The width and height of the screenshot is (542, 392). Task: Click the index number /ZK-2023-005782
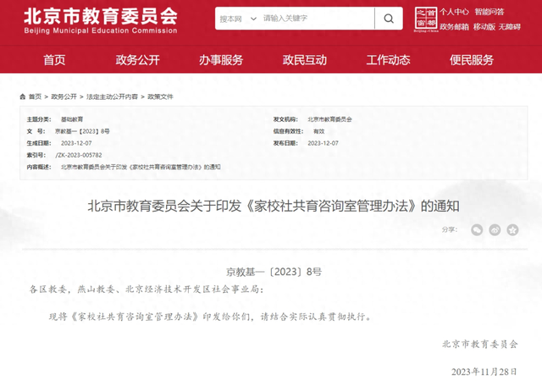79,155
